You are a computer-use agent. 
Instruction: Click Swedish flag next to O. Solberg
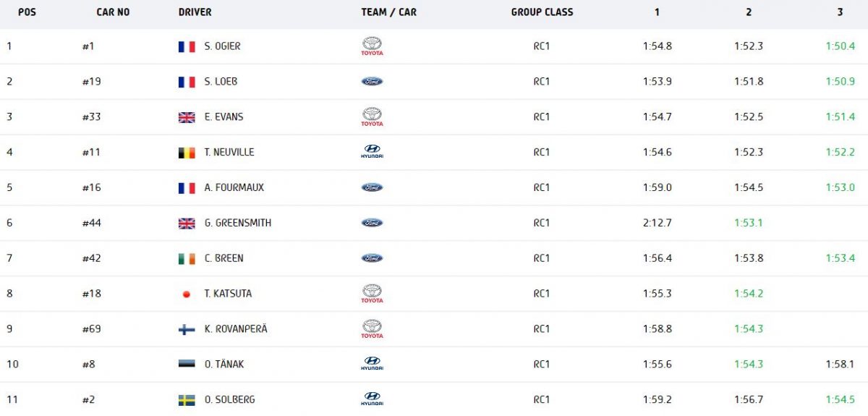click(187, 400)
